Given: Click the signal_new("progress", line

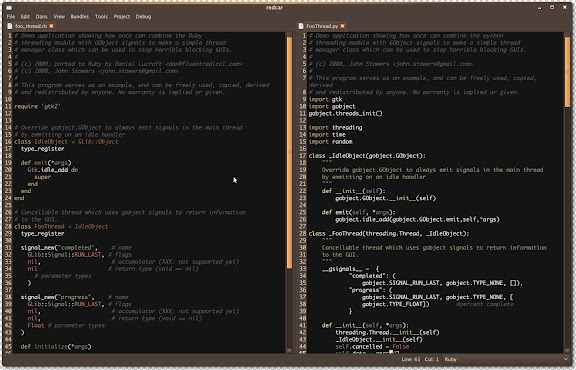Looking at the screenshot, I should click(58, 297).
